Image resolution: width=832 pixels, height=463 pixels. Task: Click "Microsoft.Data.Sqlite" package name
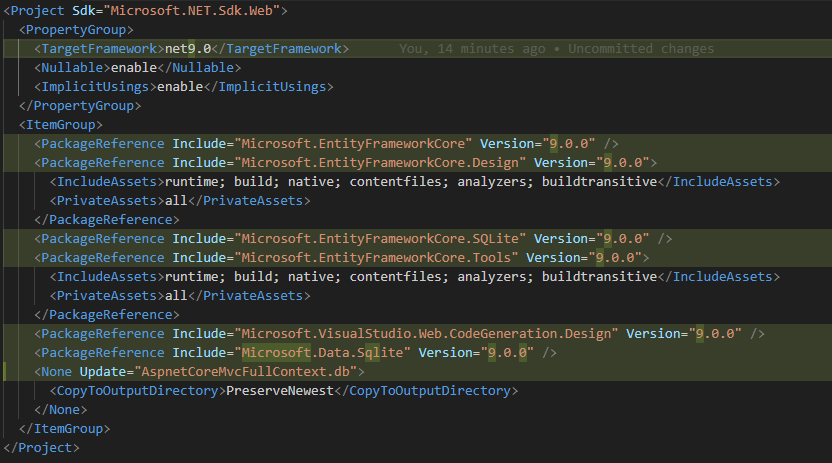[322, 353]
